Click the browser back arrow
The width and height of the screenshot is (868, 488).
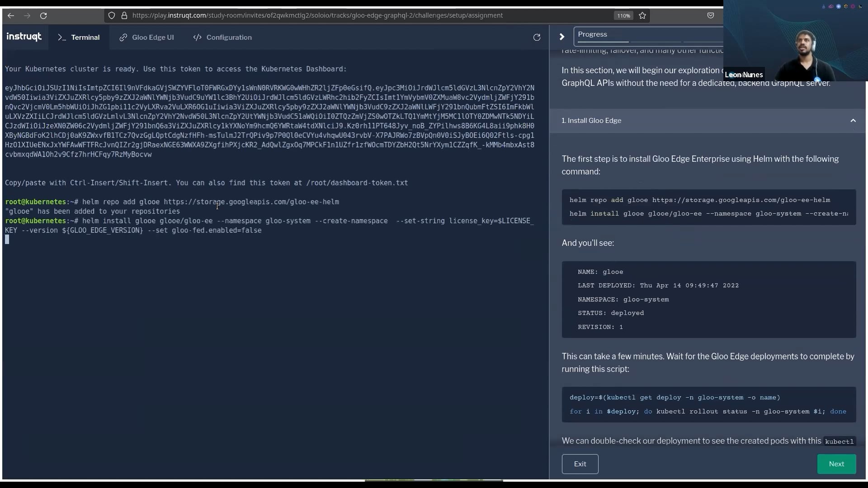coord(11,15)
